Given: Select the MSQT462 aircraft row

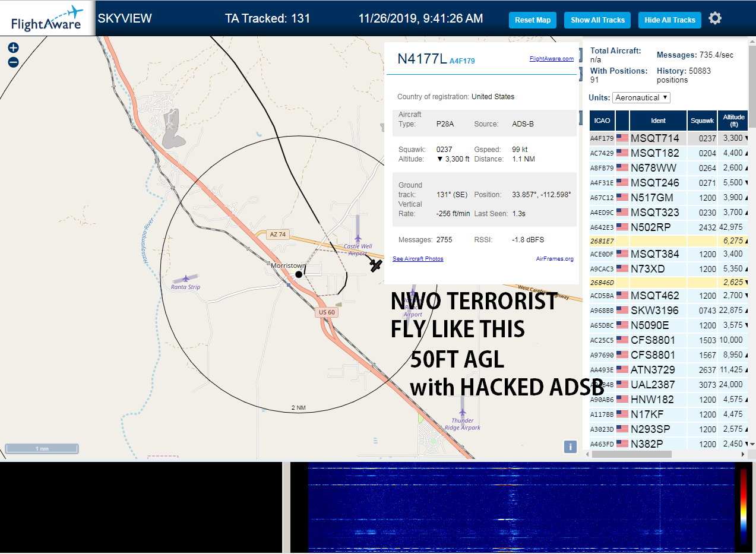Looking at the screenshot, I should 669,296.
